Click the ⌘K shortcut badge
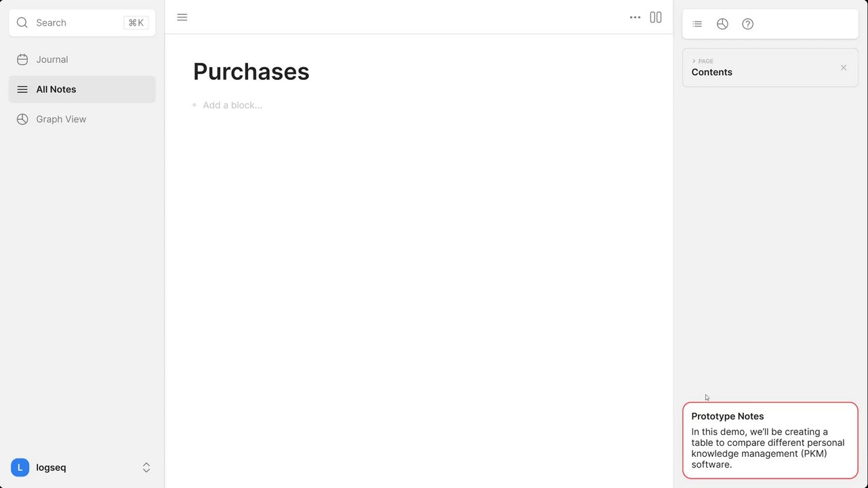Viewport: 868px width, 488px height. (136, 23)
